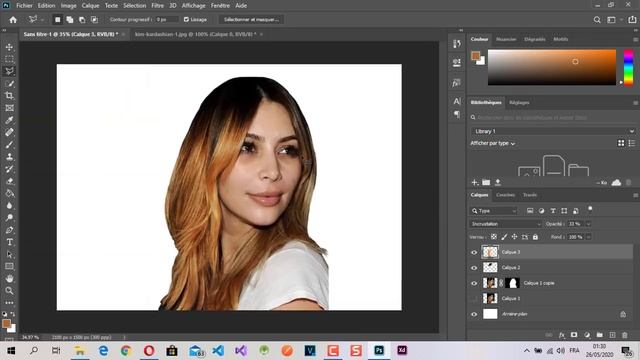Toggle lock transparent pixels
This screenshot has height=360, width=640.
pyautogui.click(x=494, y=237)
